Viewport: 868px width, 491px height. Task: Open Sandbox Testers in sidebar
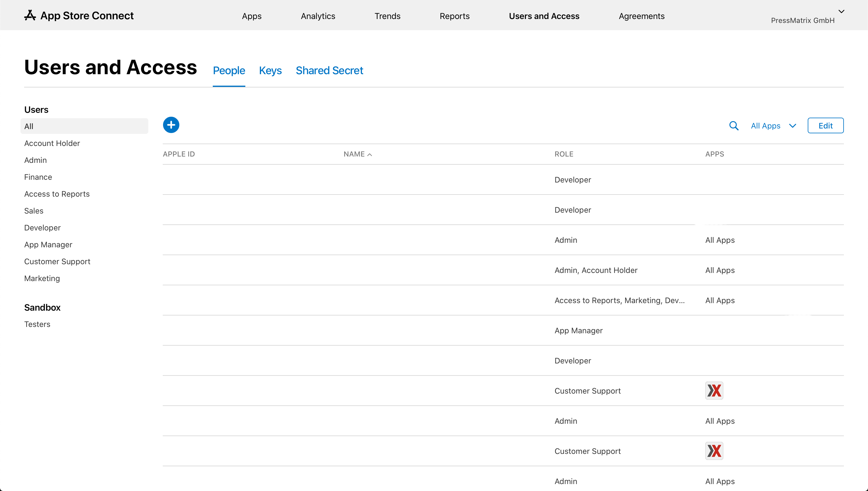point(37,324)
